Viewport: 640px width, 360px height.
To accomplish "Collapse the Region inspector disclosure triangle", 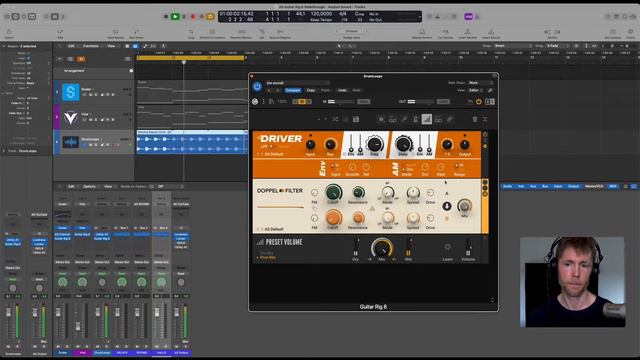I will tap(4, 46).
